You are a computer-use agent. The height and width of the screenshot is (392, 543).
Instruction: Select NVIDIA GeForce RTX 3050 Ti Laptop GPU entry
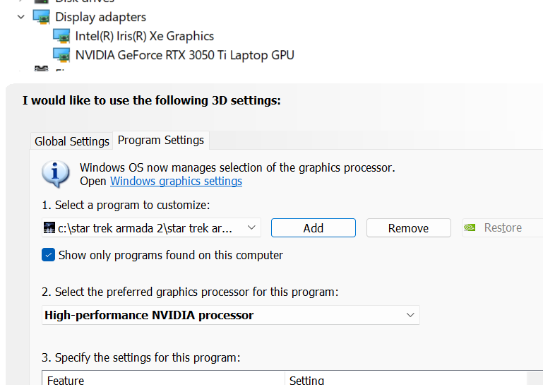click(185, 55)
